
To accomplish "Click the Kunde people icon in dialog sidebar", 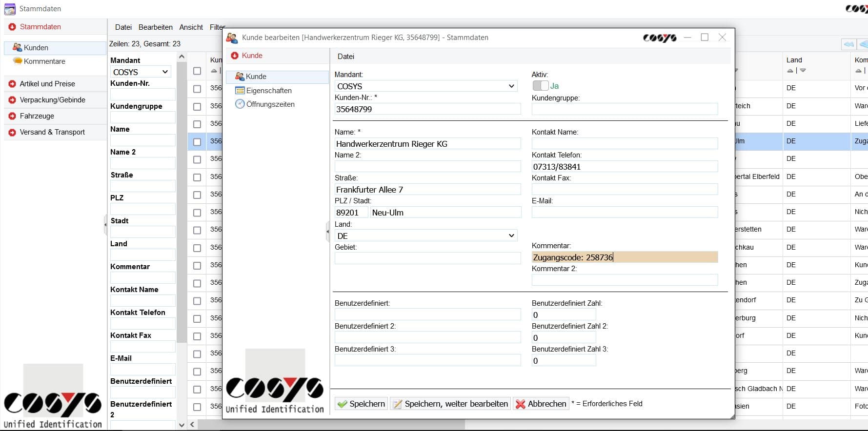I will tap(240, 76).
